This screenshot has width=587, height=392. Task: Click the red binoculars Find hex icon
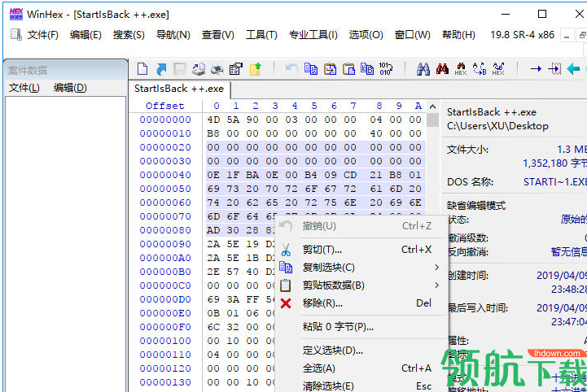point(442,69)
